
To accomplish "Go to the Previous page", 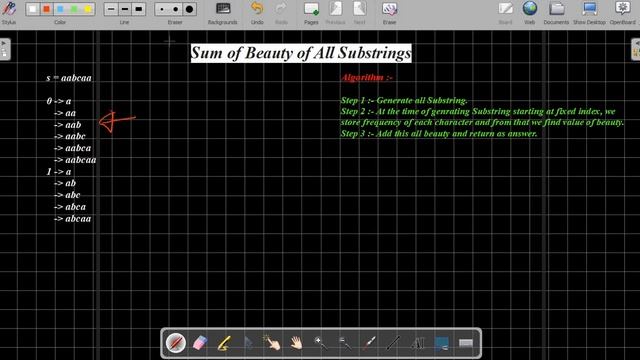I will point(335,12).
